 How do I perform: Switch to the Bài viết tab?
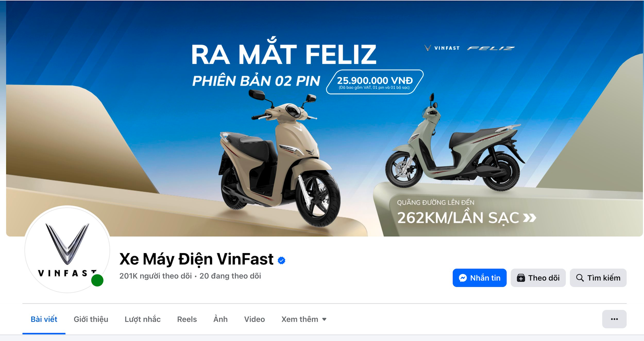click(44, 319)
